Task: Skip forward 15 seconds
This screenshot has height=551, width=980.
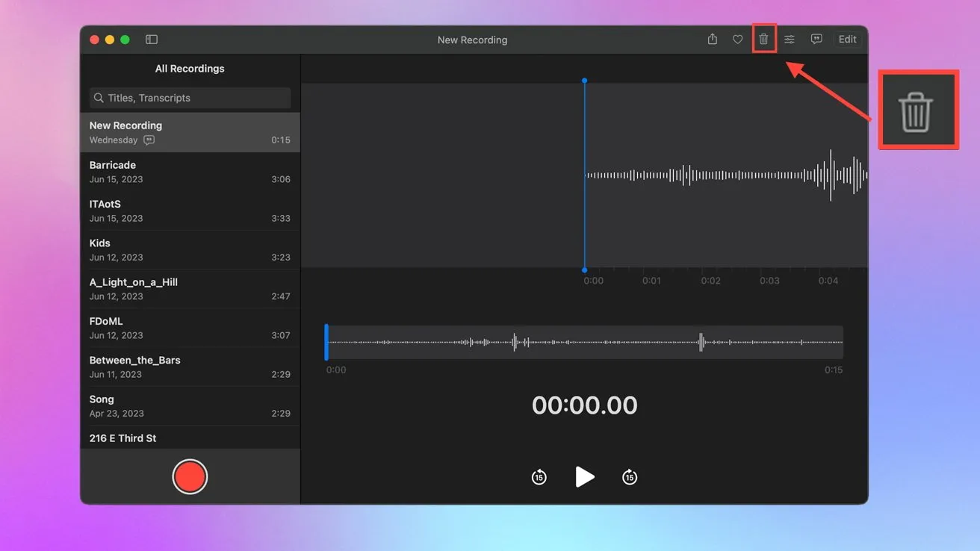Action: [630, 477]
